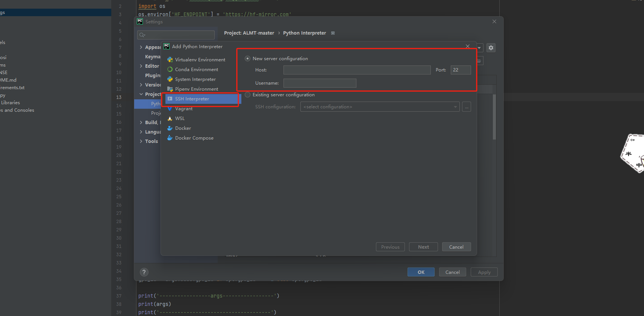Image resolution: width=644 pixels, height=316 pixels.
Task: Click OK in Settings window
Action: (421, 272)
